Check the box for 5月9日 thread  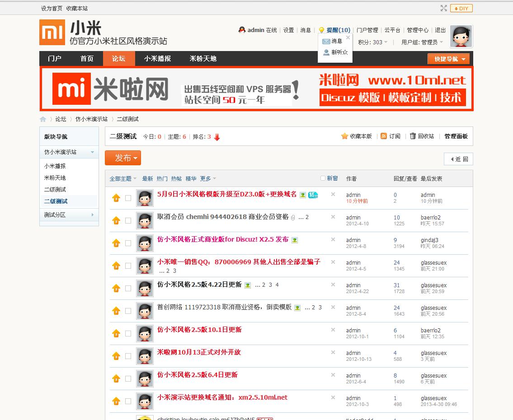128,198
